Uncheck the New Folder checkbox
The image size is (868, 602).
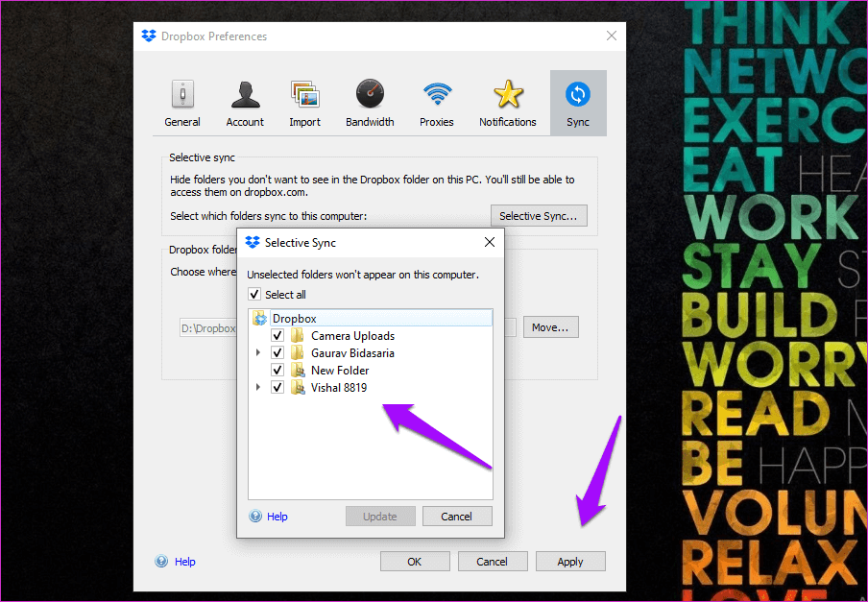coord(277,371)
